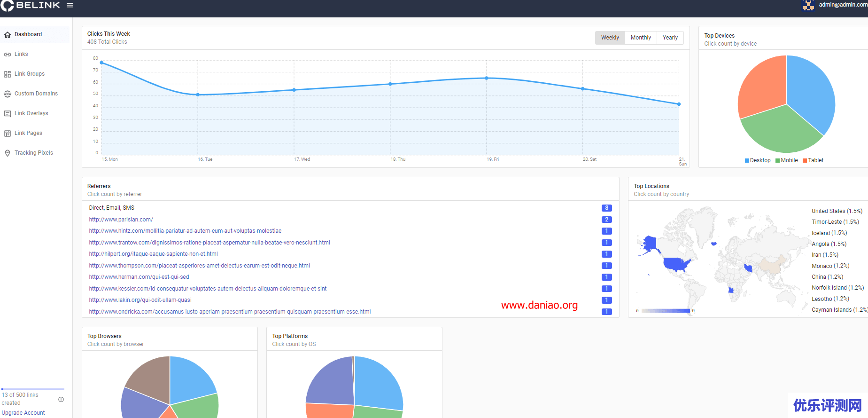Open the thompson.com referrer link
This screenshot has width=868, height=418.
(199, 266)
